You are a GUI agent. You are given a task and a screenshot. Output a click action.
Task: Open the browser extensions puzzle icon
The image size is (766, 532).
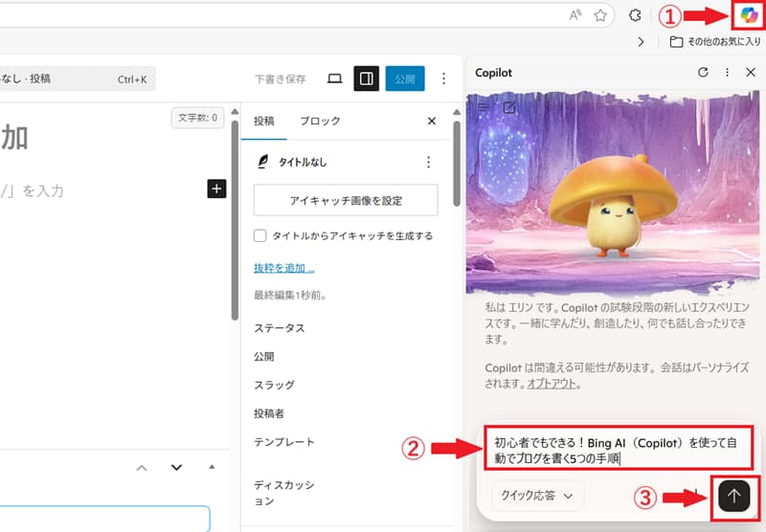tap(635, 15)
